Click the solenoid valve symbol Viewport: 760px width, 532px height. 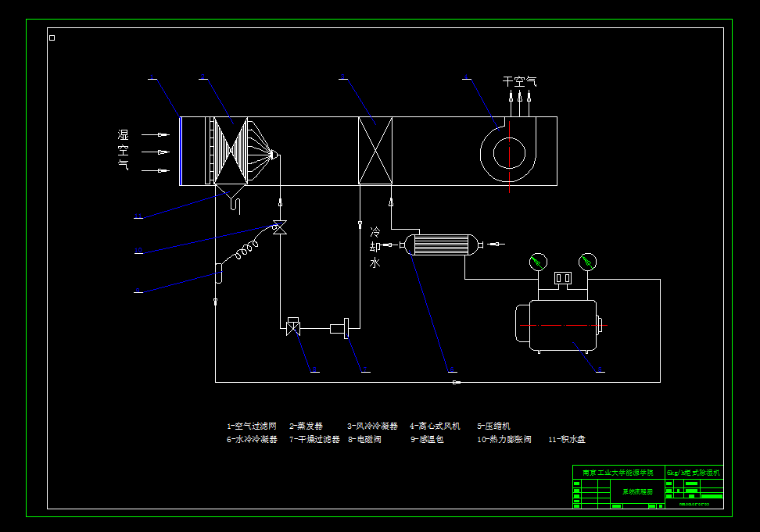pos(293,327)
